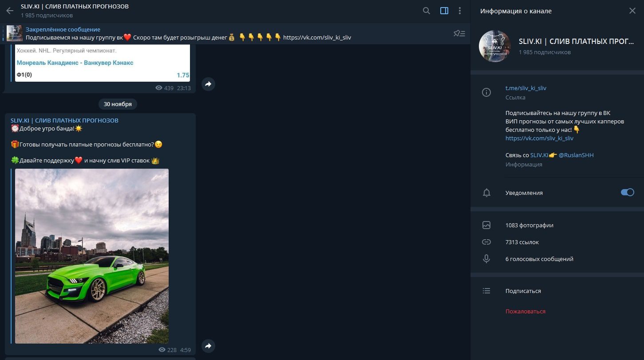This screenshot has height=360, width=644.
Task: Open the three-dot channel menu
Action: pyautogui.click(x=460, y=11)
